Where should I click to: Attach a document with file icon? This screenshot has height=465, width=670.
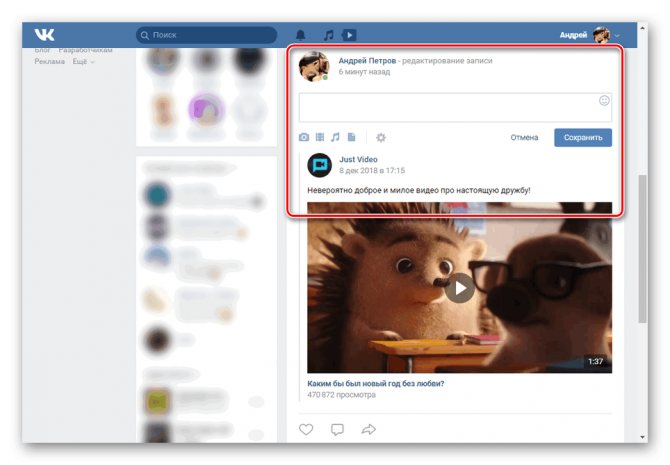(351, 137)
